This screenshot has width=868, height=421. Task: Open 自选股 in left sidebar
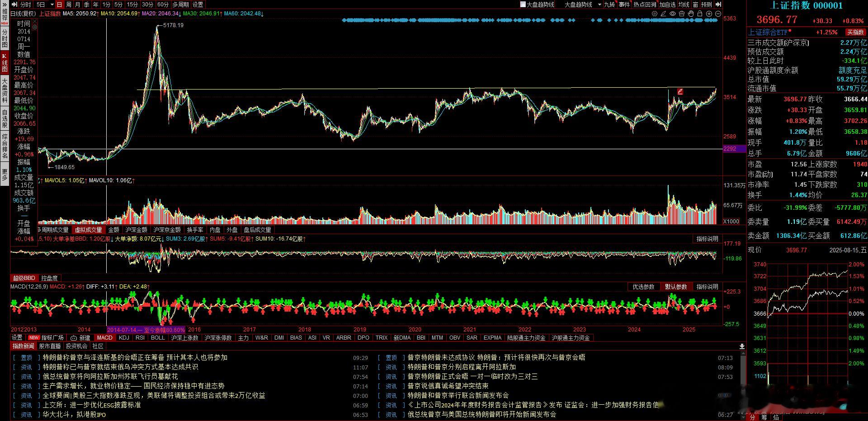click(5, 118)
